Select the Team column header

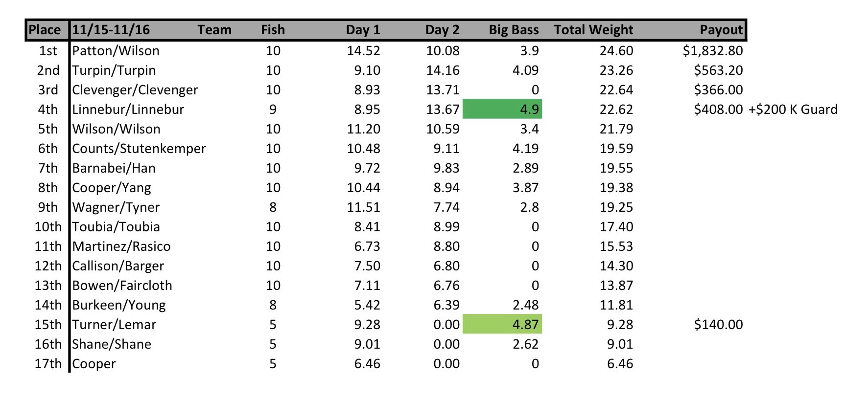coord(214,30)
